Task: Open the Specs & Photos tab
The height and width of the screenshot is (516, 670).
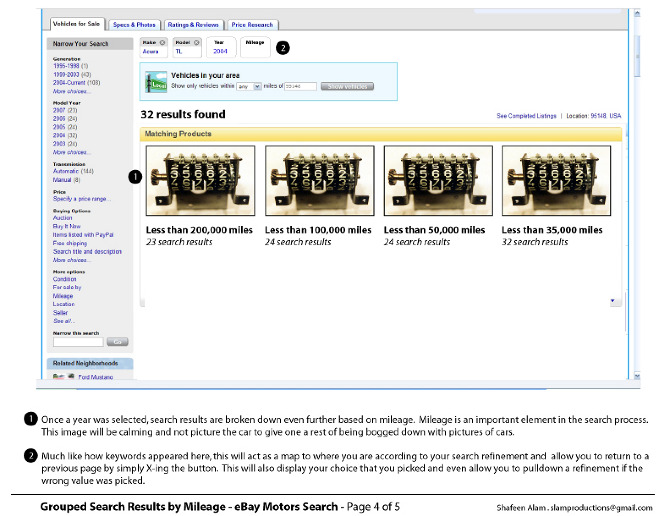Action: coord(134,25)
